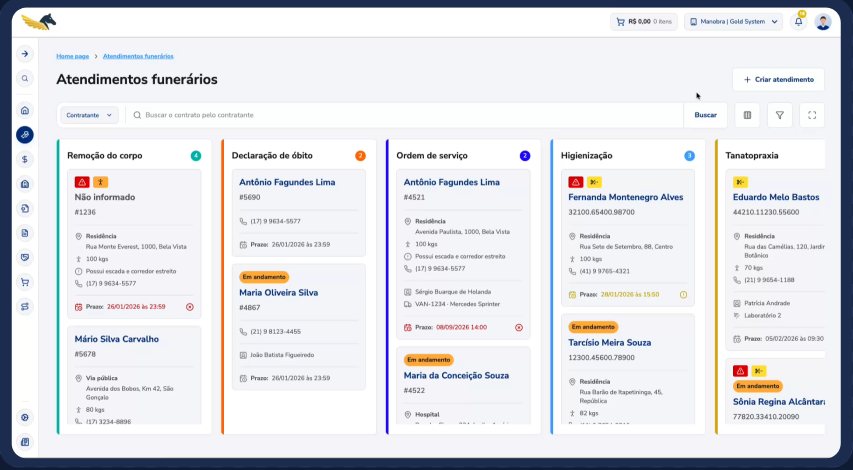Open the cart showing R$ 0,00

click(644, 22)
